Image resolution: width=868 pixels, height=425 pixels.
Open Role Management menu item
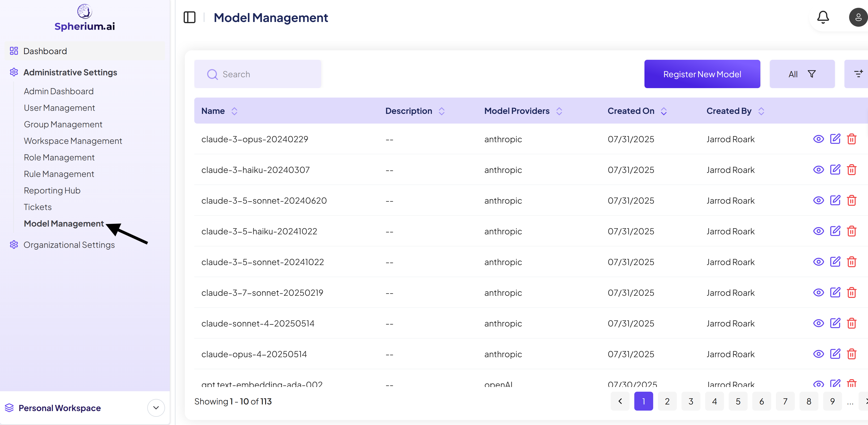tap(59, 157)
